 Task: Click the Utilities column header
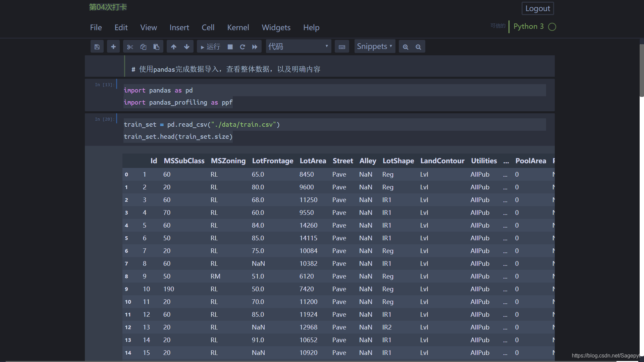(x=484, y=161)
